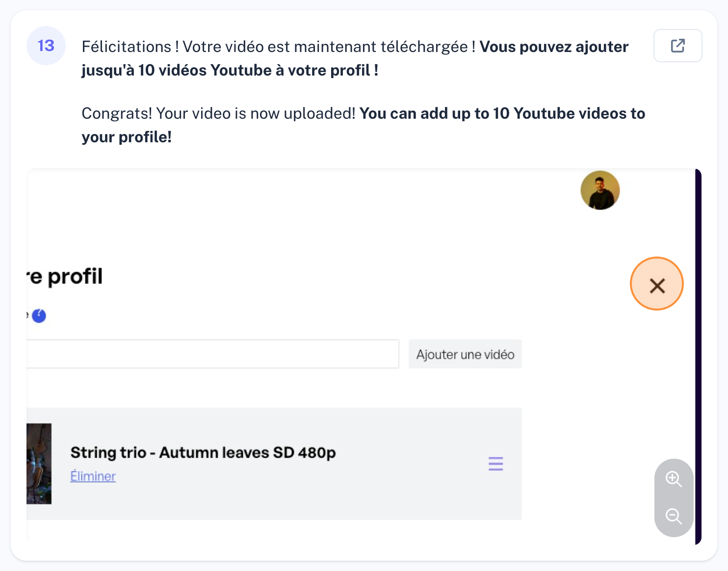
Task: Click the blue info icon
Action: click(x=39, y=316)
